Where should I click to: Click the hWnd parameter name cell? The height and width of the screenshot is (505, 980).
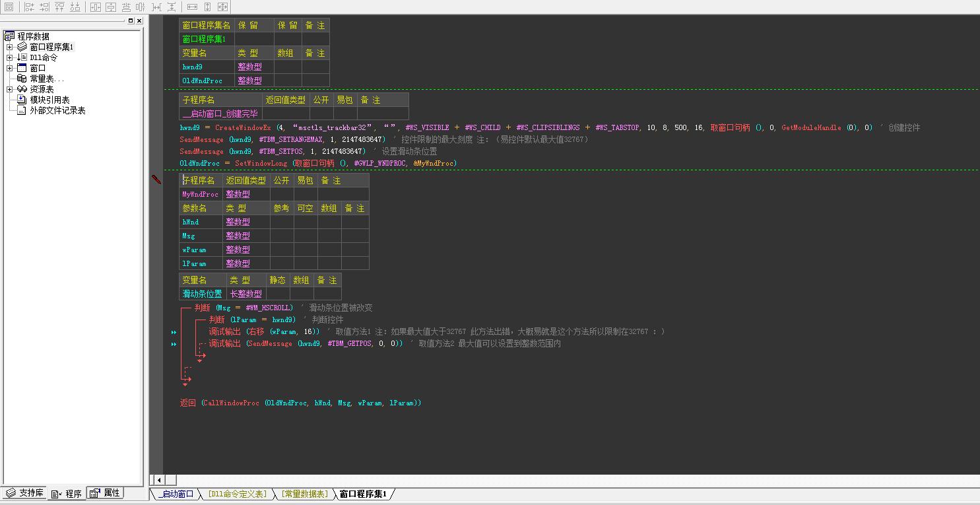pyautogui.click(x=201, y=222)
